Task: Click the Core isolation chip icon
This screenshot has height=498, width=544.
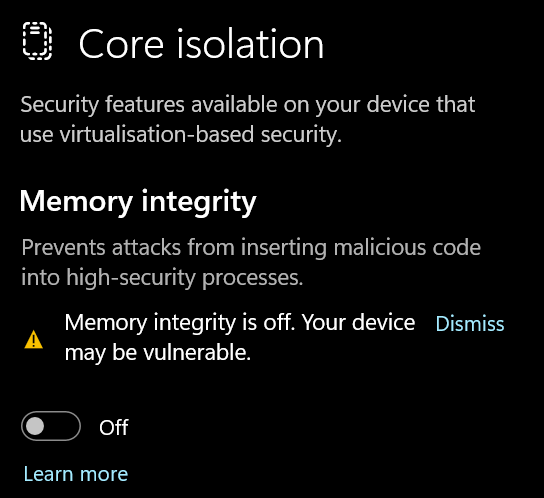Action: click(x=37, y=41)
